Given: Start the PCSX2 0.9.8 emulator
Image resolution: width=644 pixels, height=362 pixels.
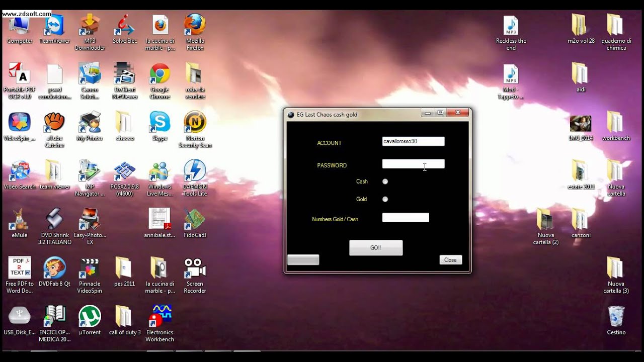Looking at the screenshot, I should tap(124, 171).
